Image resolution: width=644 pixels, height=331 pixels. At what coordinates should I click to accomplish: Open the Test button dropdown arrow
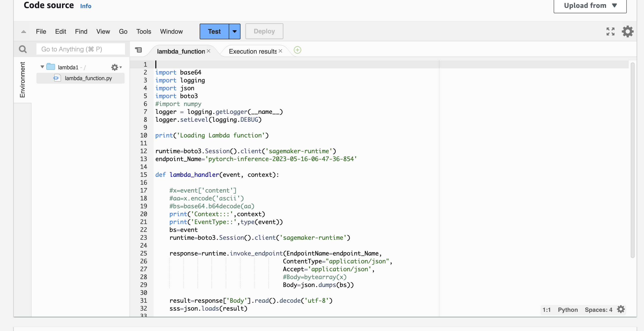coord(235,31)
